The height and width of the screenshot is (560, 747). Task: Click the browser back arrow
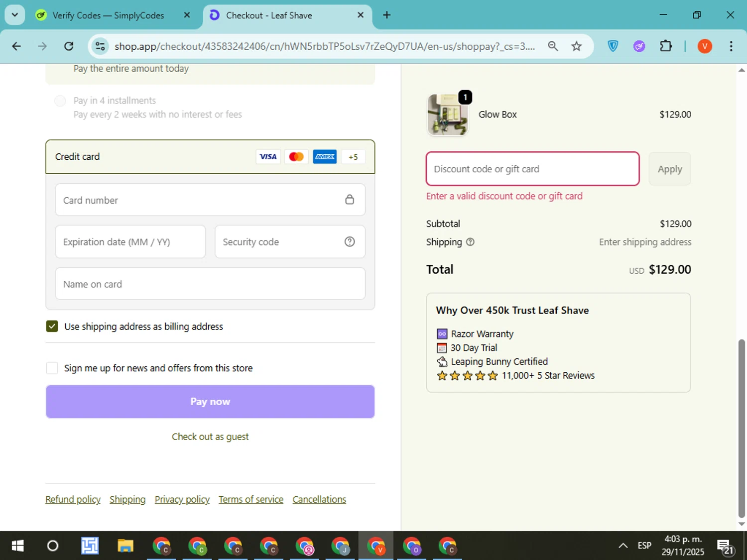16,46
